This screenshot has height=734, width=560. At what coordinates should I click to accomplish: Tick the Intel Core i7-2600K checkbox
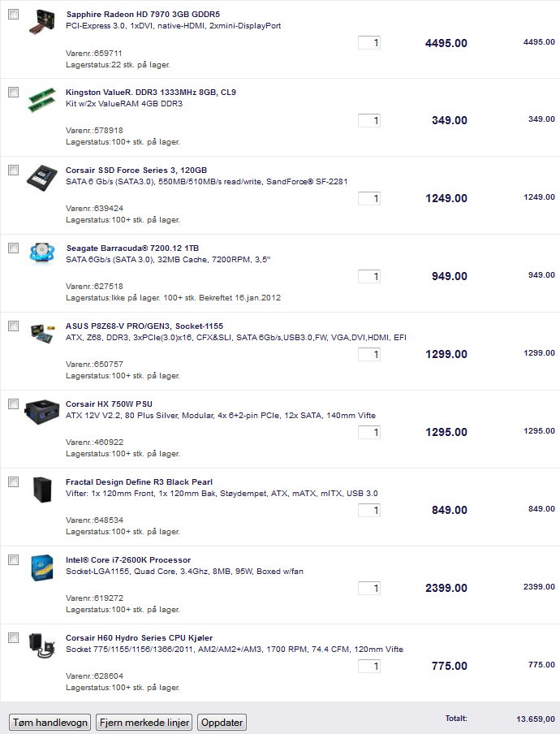tap(14, 560)
